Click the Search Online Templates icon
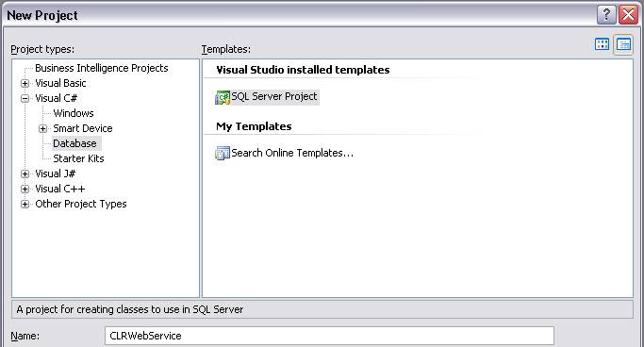This screenshot has width=644, height=347. 223,153
